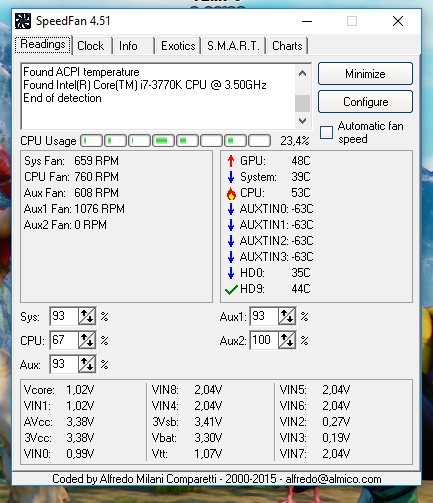
Task: Close the SpeedFan window
Action: 398,21
